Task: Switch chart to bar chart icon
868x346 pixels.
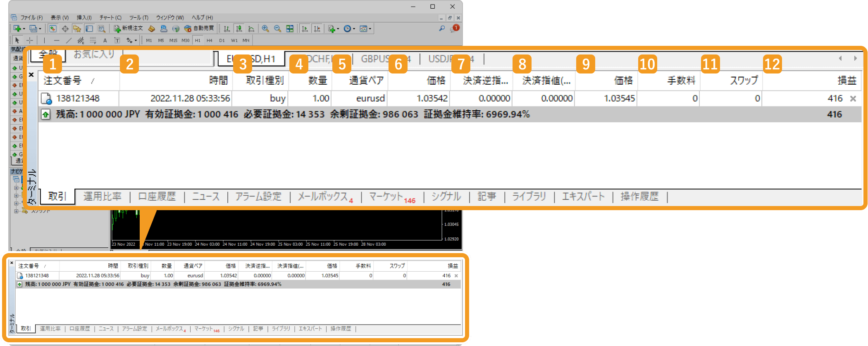Action: click(227, 28)
